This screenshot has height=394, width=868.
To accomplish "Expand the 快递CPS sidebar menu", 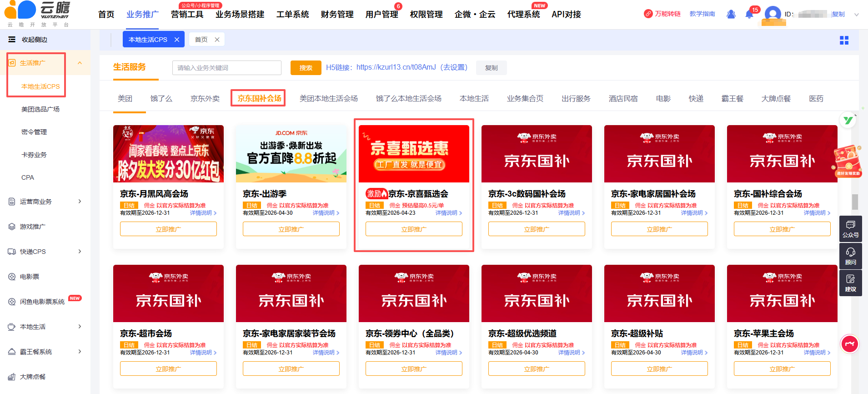I will click(80, 252).
